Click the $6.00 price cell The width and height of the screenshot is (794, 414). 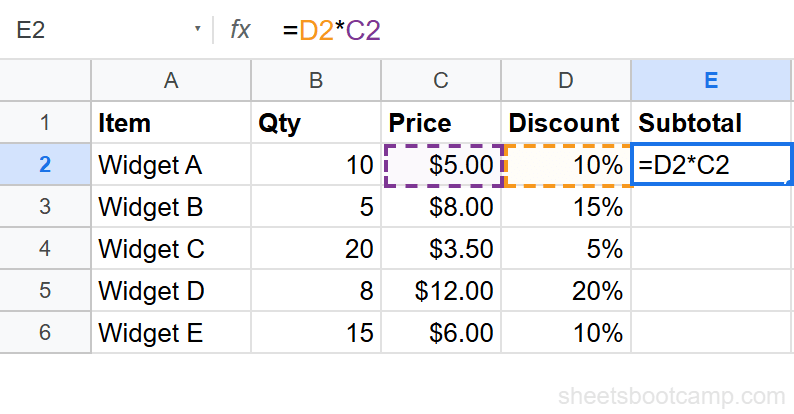[441, 333]
